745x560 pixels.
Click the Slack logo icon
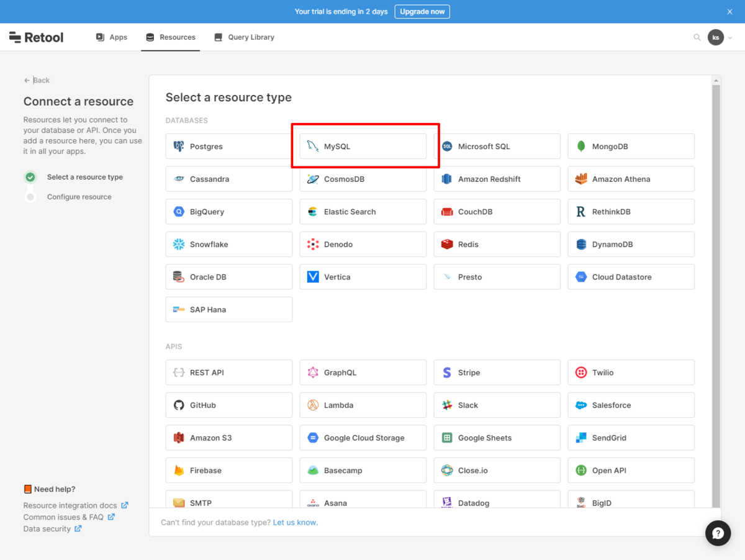pyautogui.click(x=447, y=405)
